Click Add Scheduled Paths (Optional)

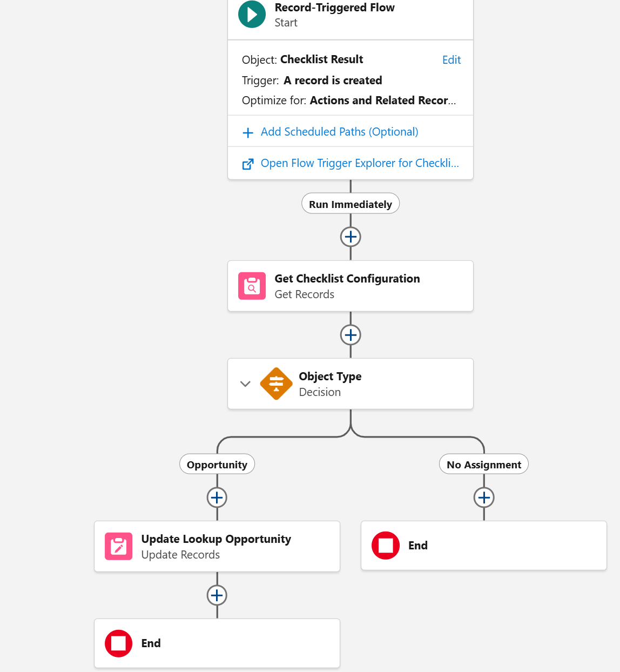click(339, 132)
